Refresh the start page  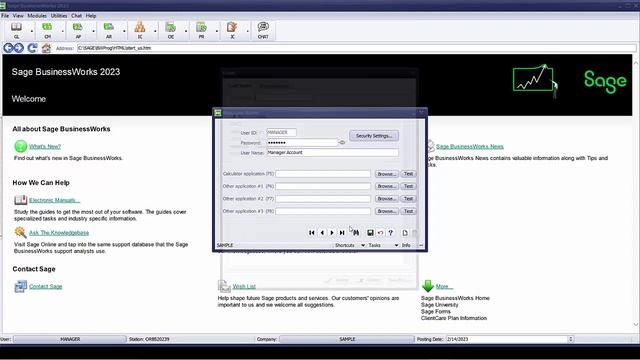click(x=32, y=48)
